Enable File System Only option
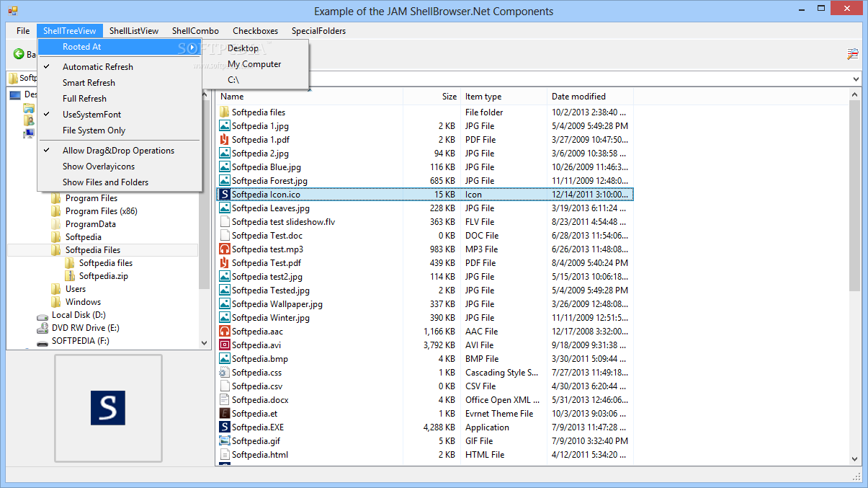 pos(120,130)
